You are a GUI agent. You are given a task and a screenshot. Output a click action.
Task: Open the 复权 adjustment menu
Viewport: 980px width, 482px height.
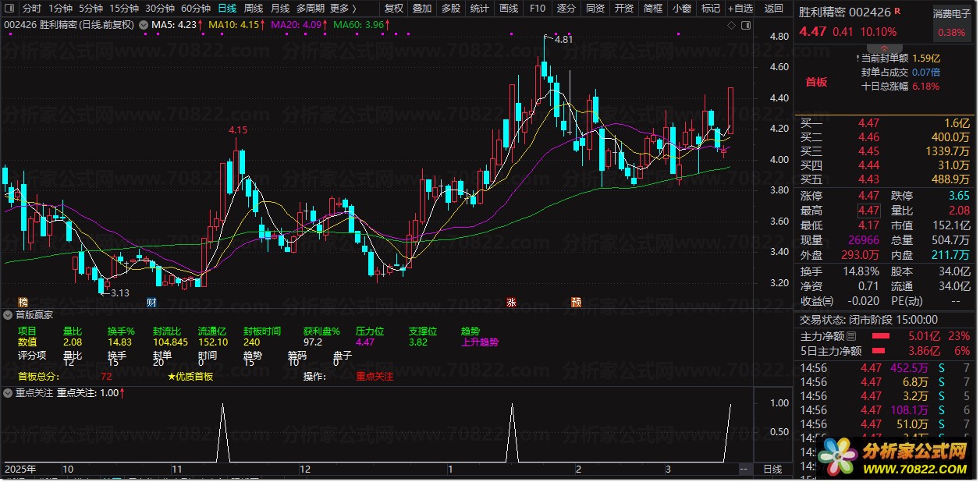[x=395, y=9]
